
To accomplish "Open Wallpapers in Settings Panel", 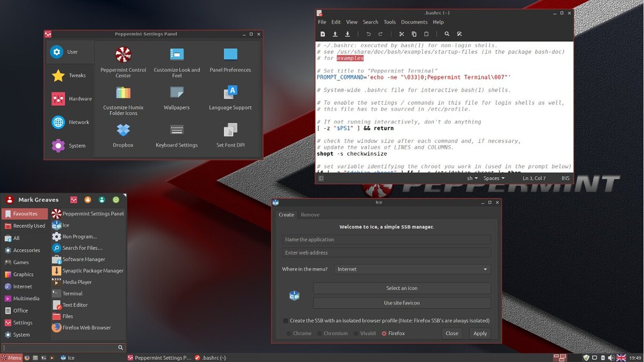I will [x=177, y=98].
